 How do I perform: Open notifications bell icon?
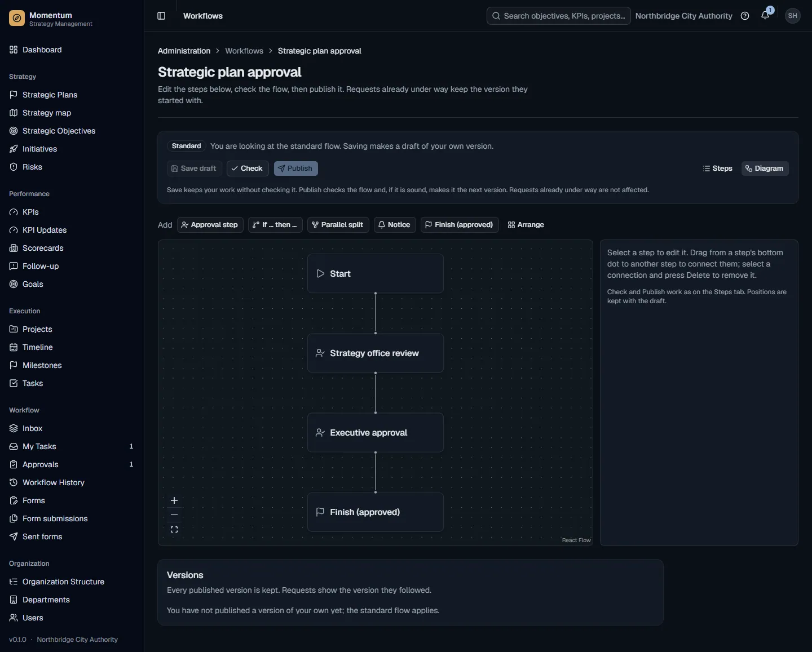[x=765, y=16]
